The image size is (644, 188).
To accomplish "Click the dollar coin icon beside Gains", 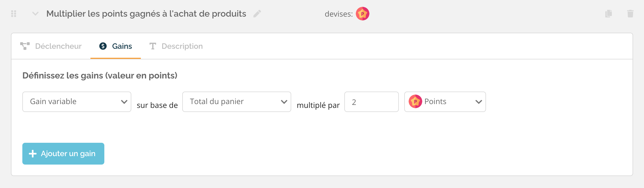I will pyautogui.click(x=103, y=46).
